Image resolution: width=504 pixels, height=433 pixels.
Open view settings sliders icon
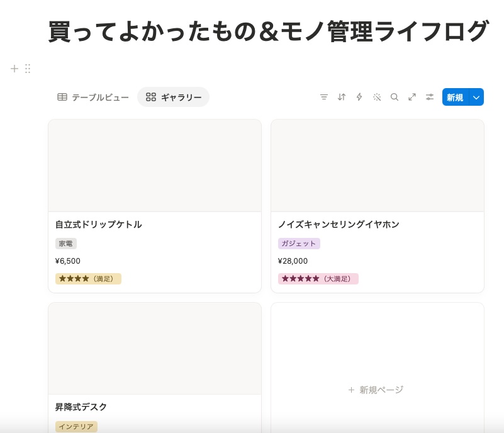point(430,97)
